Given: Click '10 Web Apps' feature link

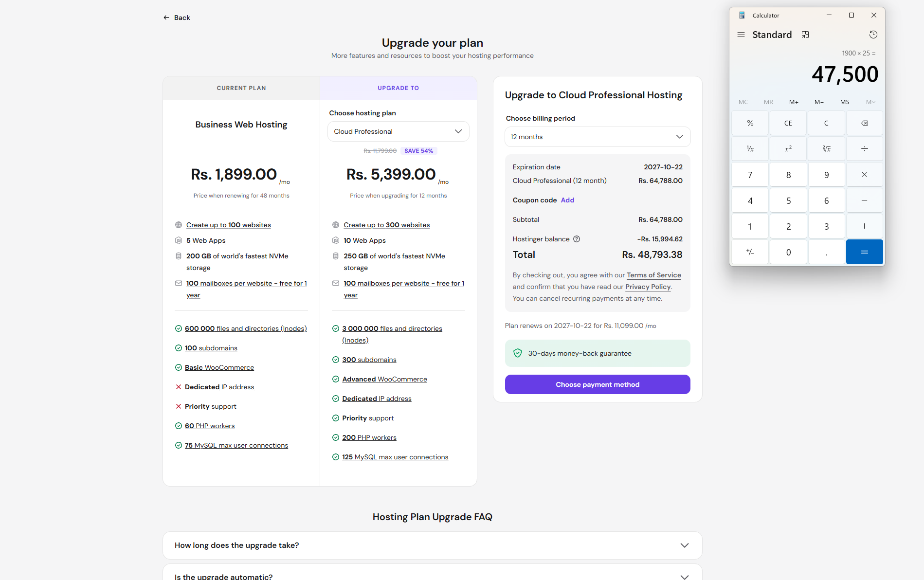Looking at the screenshot, I should pos(364,240).
